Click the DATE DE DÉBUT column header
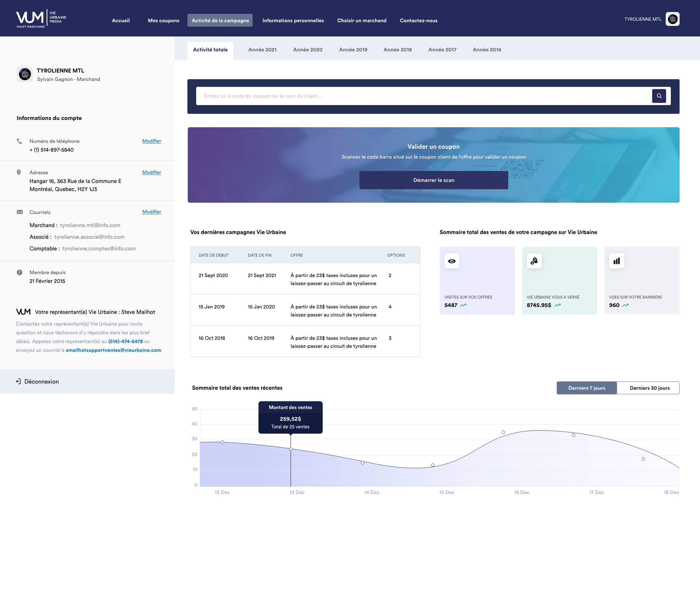Viewport: 700px width, 599px height. click(x=214, y=255)
